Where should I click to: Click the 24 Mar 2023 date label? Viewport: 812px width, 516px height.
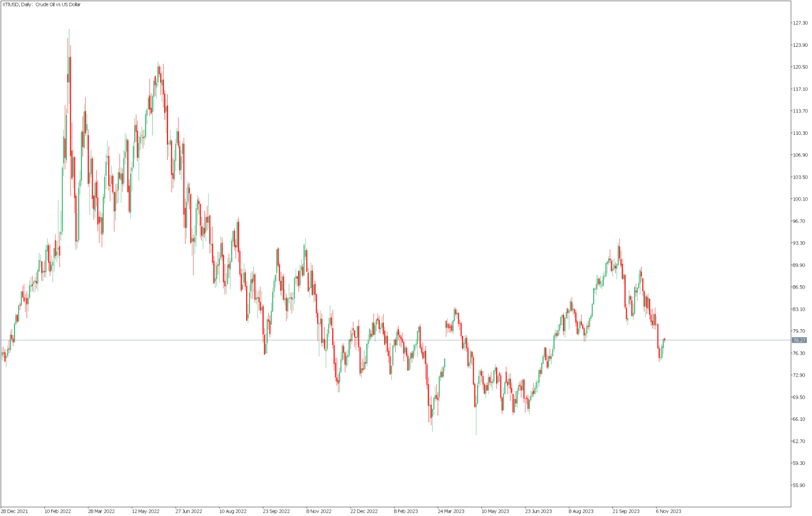451,512
